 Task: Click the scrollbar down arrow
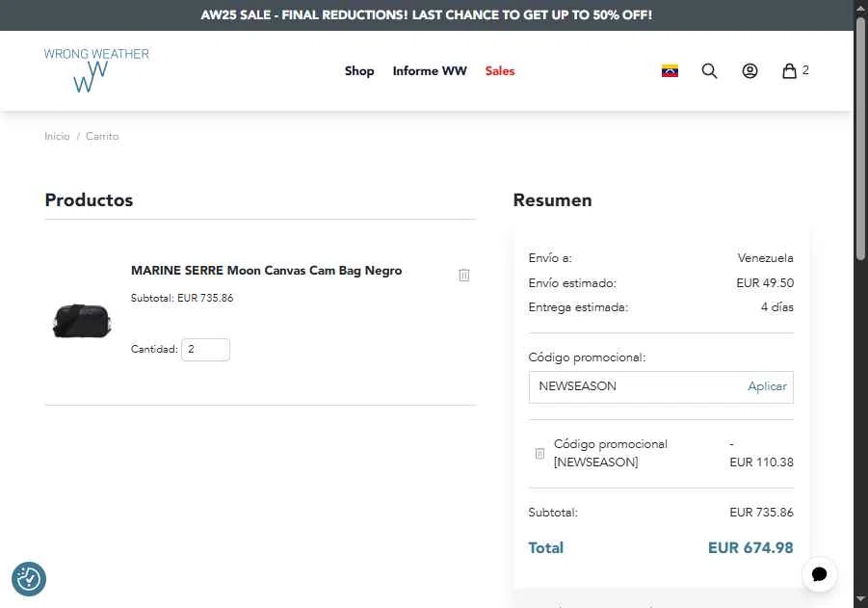click(860, 599)
